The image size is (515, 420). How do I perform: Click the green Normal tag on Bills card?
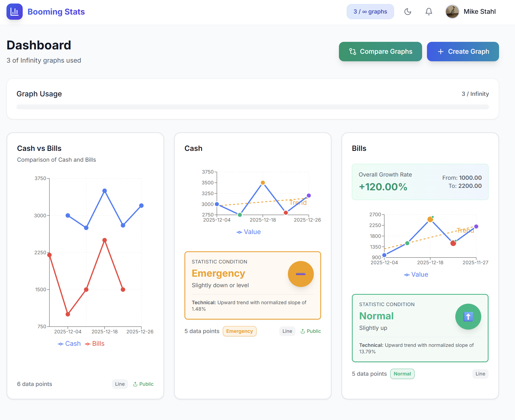point(402,374)
